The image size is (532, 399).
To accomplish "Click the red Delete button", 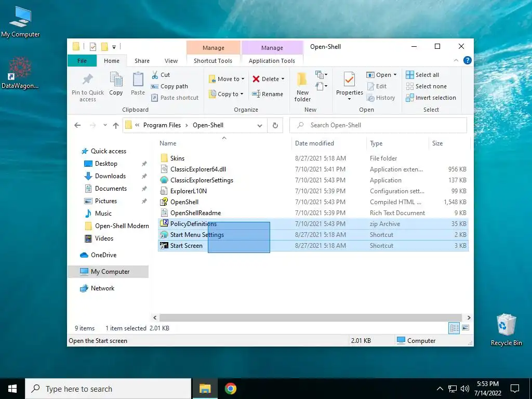I will pos(265,79).
